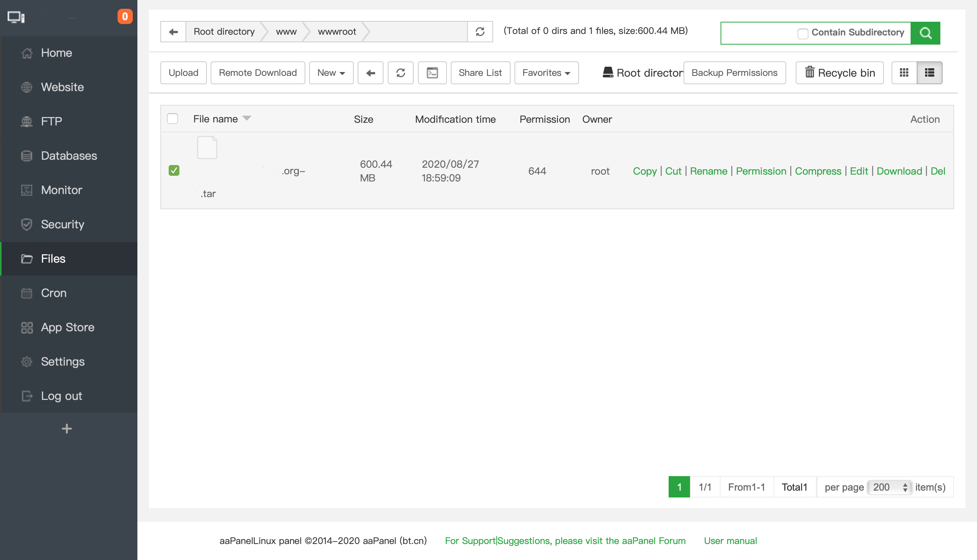Toggle the select-all checkbox in the header

click(x=173, y=119)
